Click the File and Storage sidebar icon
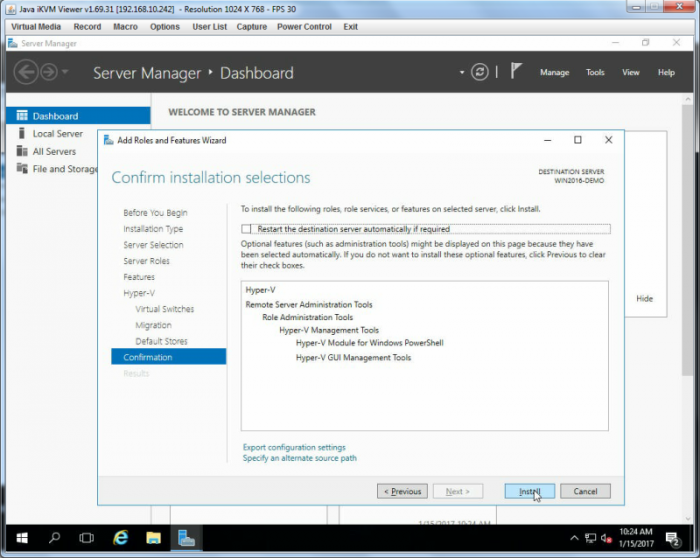 point(22,168)
